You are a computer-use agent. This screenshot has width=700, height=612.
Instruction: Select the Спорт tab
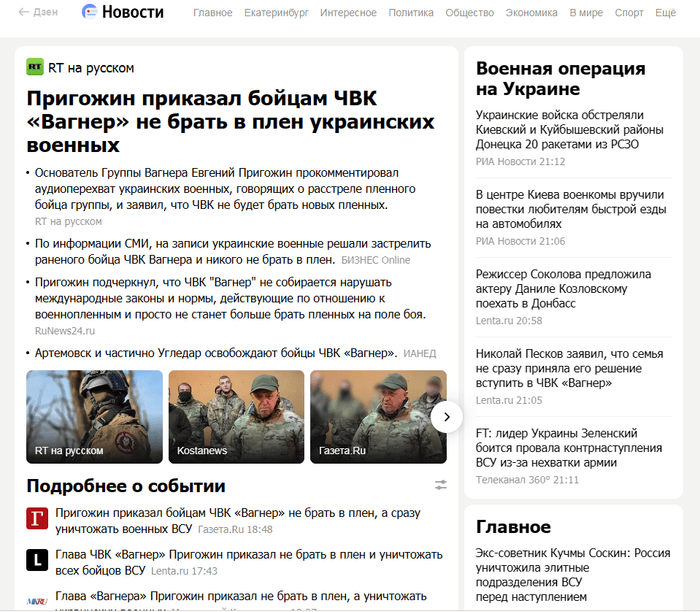[629, 13]
